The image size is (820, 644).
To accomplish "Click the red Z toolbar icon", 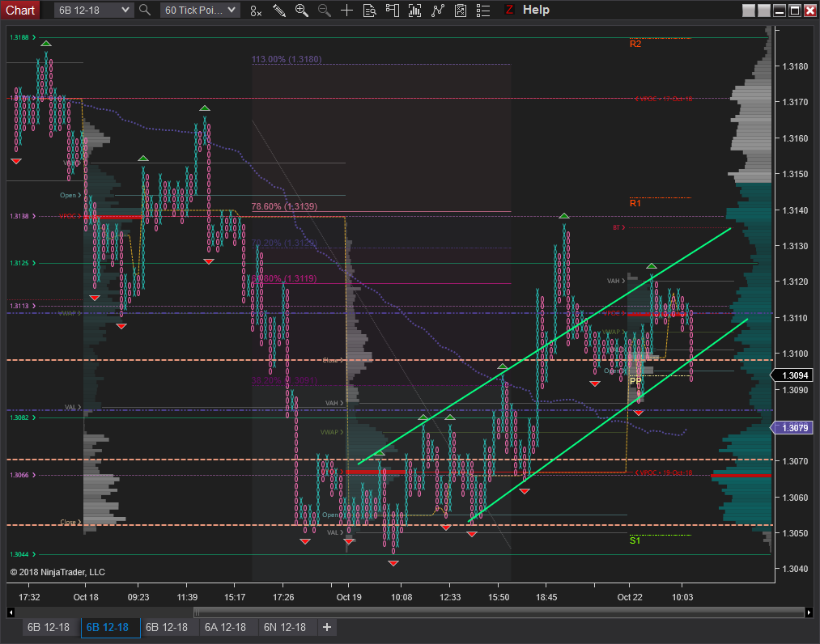I will (x=509, y=10).
